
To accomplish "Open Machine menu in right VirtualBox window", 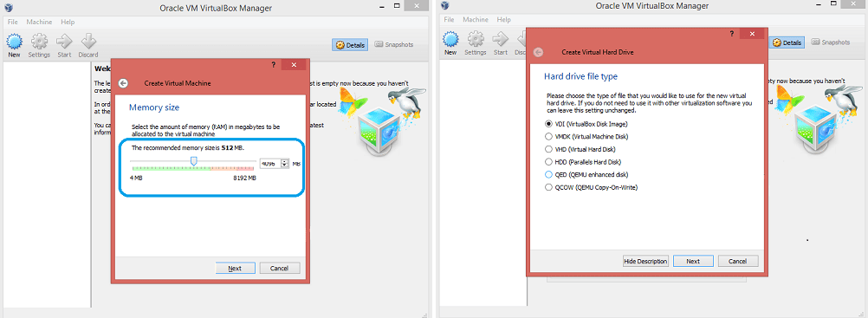I will (476, 19).
